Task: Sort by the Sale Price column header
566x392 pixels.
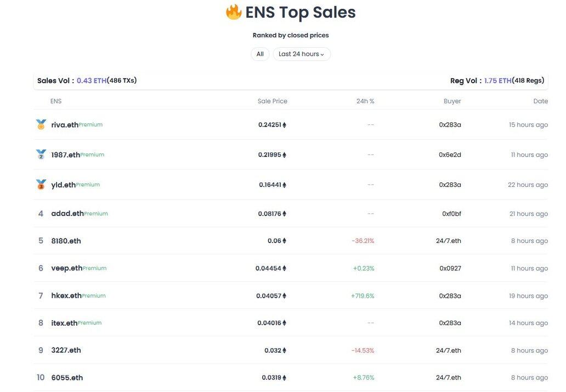Action: (x=272, y=101)
